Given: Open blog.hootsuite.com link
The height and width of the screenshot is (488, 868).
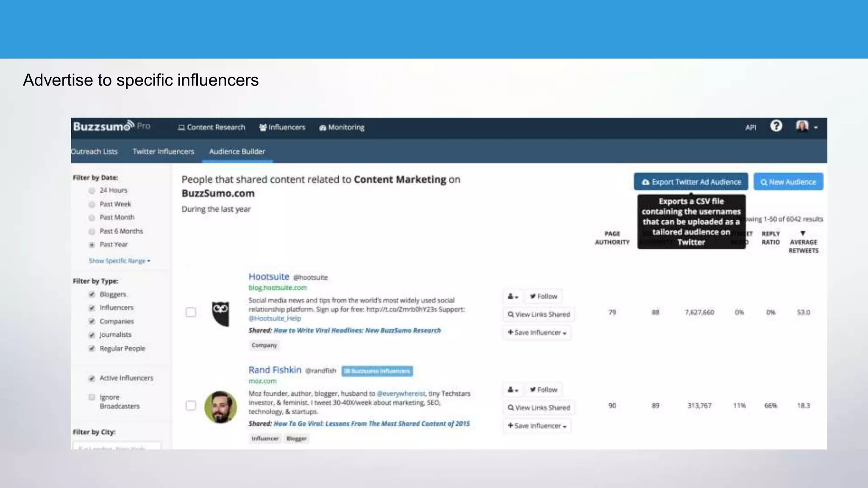Looking at the screenshot, I should 278,288.
